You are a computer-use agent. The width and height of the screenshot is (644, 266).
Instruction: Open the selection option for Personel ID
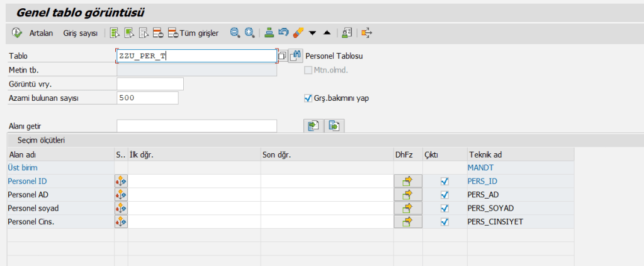click(121, 181)
